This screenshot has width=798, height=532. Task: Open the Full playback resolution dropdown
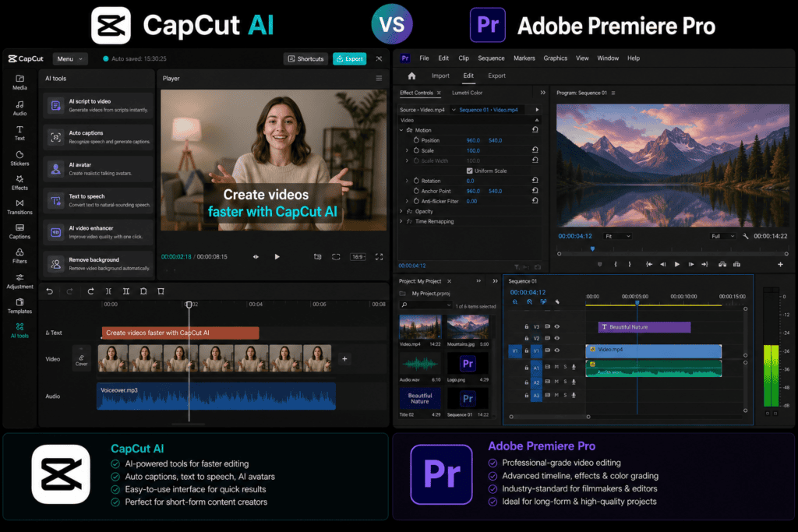[x=722, y=236]
